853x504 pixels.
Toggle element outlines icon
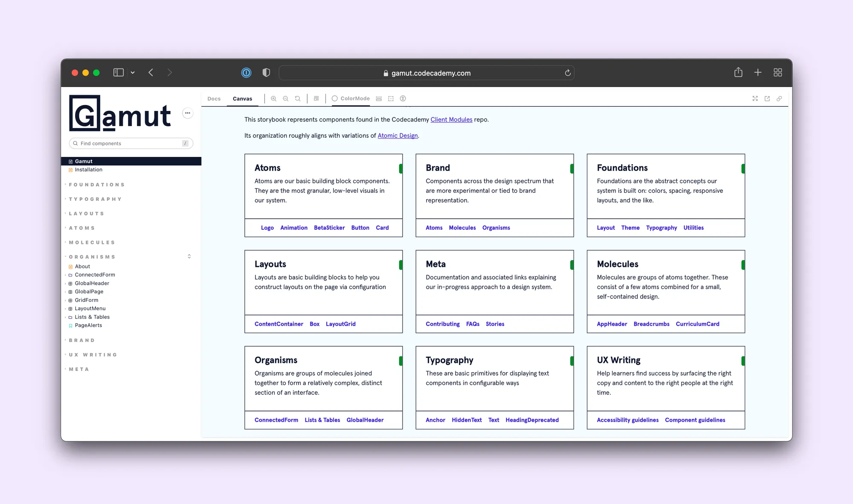tap(391, 98)
